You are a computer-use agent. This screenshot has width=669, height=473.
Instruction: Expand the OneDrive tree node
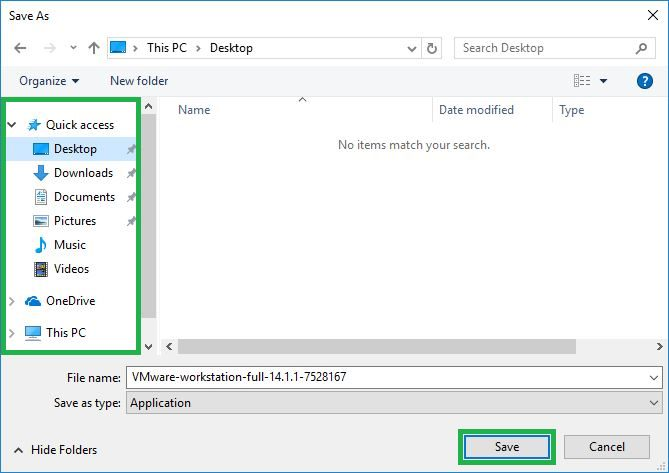tap(12, 301)
